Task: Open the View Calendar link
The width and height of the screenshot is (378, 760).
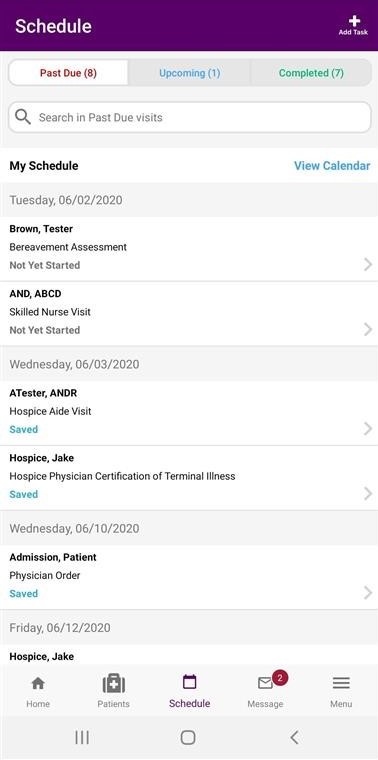Action: point(332,166)
